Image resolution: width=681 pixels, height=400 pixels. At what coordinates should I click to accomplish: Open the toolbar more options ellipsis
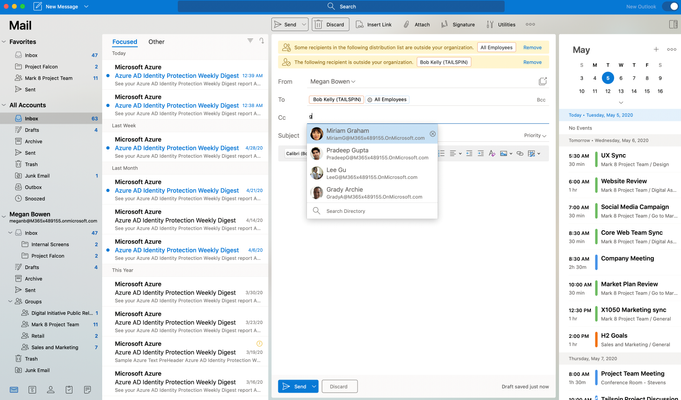tap(530, 24)
